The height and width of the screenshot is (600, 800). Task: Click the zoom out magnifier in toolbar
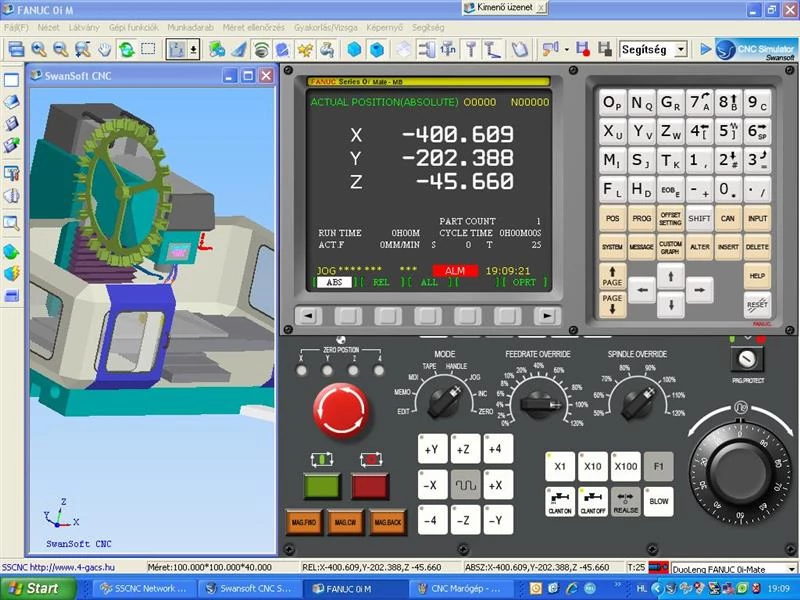pos(61,49)
